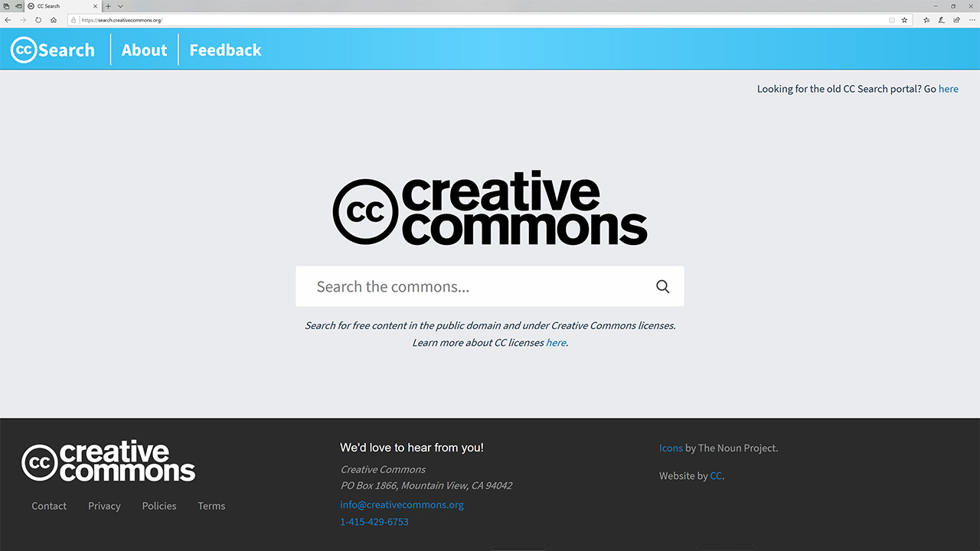Click the magnifying glass search button
The image size is (980, 551).
[x=663, y=286]
